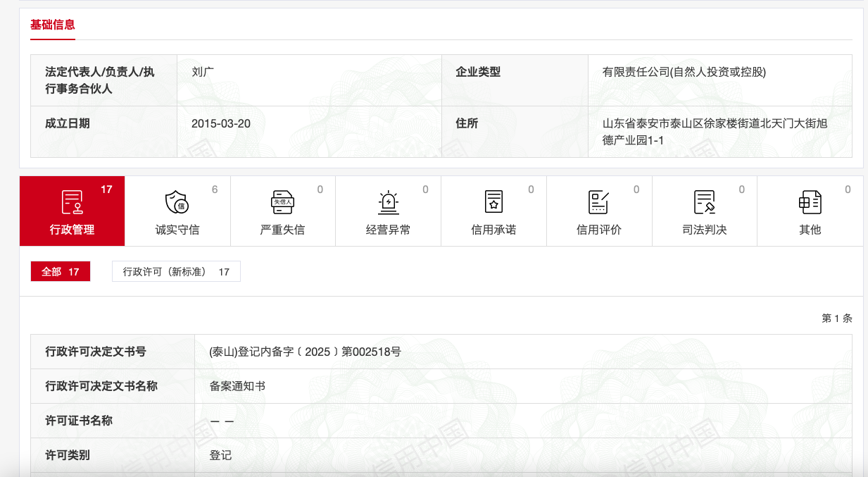
Task: Click the 法定代表人/负责人/执行事务合伙人 label
Action: (x=100, y=80)
